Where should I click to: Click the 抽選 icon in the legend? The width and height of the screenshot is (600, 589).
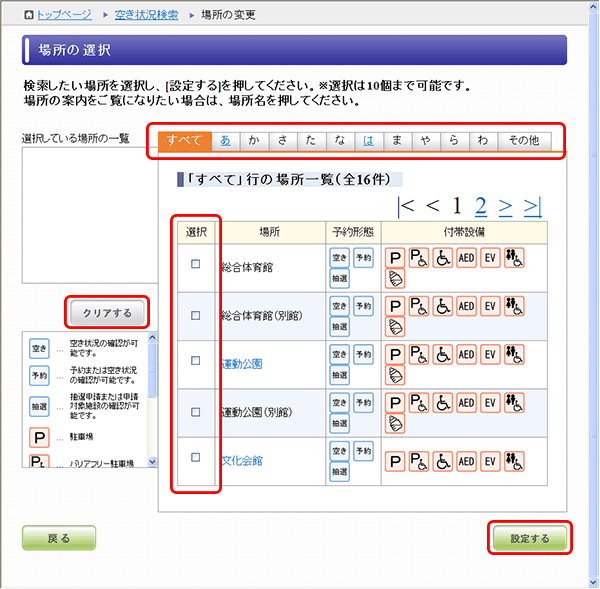point(39,406)
